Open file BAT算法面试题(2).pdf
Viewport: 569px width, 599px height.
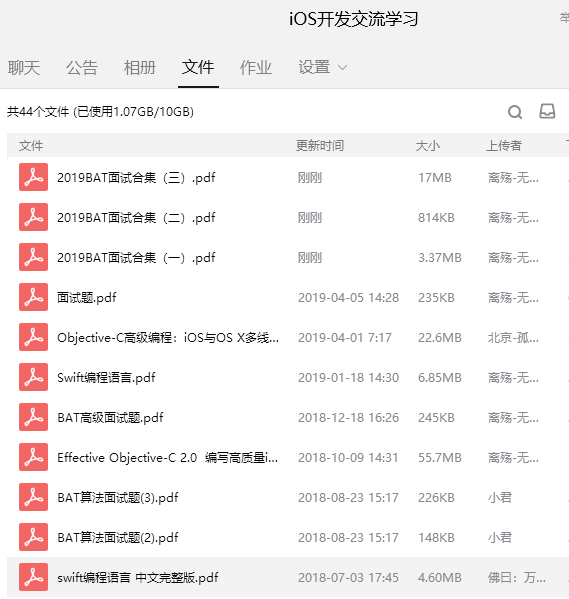(118, 537)
